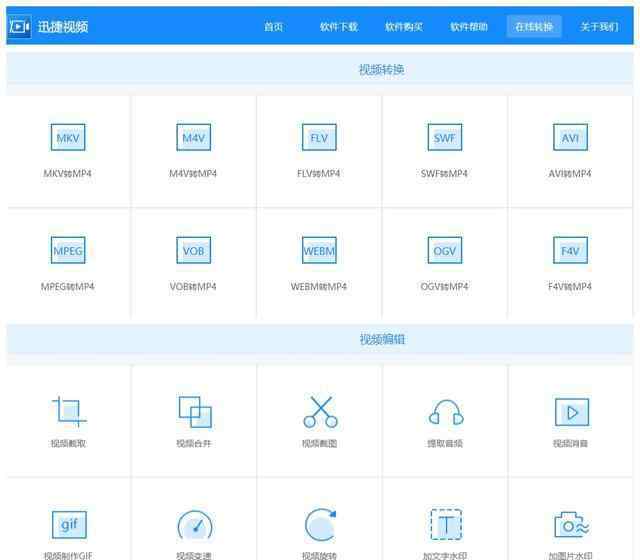Image resolution: width=640 pixels, height=560 pixels.
Task: Select the add image watermark camera icon
Action: 571,525
